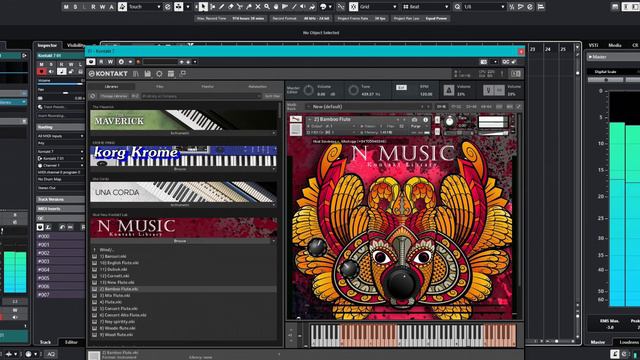Click the AQ button in bottom bar
The height and width of the screenshot is (360, 640).
point(51,354)
